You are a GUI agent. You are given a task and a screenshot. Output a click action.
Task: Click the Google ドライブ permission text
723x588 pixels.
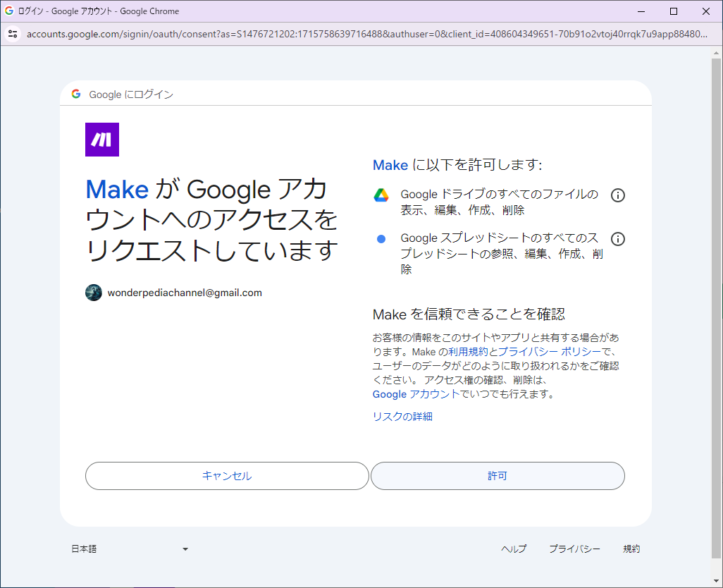tap(500, 202)
